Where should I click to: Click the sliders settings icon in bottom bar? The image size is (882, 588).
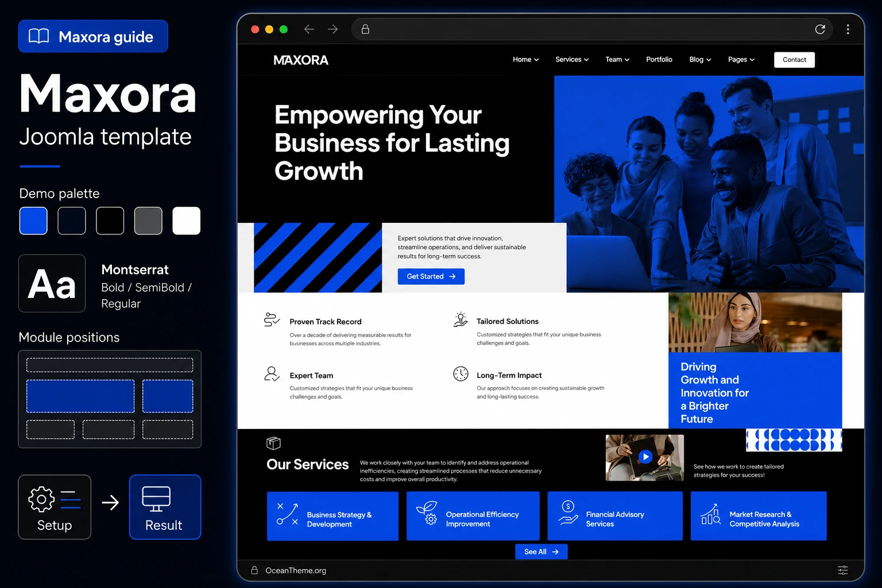tap(842, 570)
